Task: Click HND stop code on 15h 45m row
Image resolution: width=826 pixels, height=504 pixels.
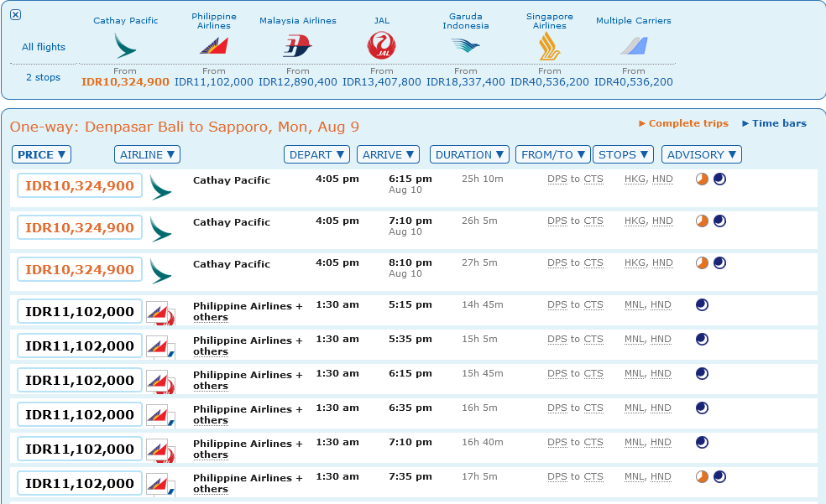Action: coord(661,373)
